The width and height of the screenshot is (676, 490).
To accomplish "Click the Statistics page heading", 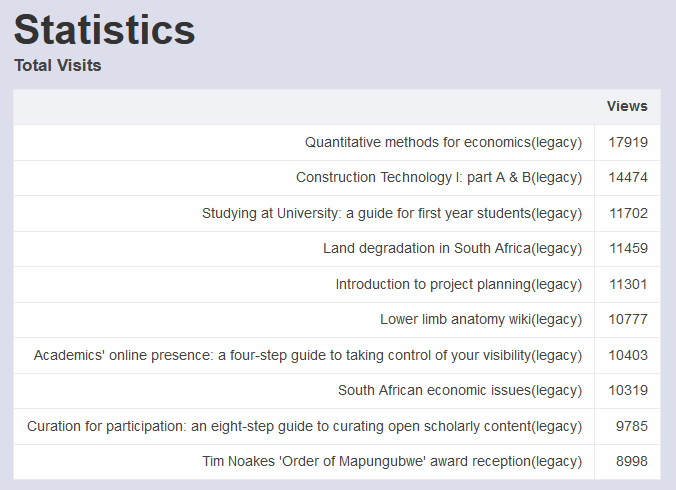I will pos(104,30).
